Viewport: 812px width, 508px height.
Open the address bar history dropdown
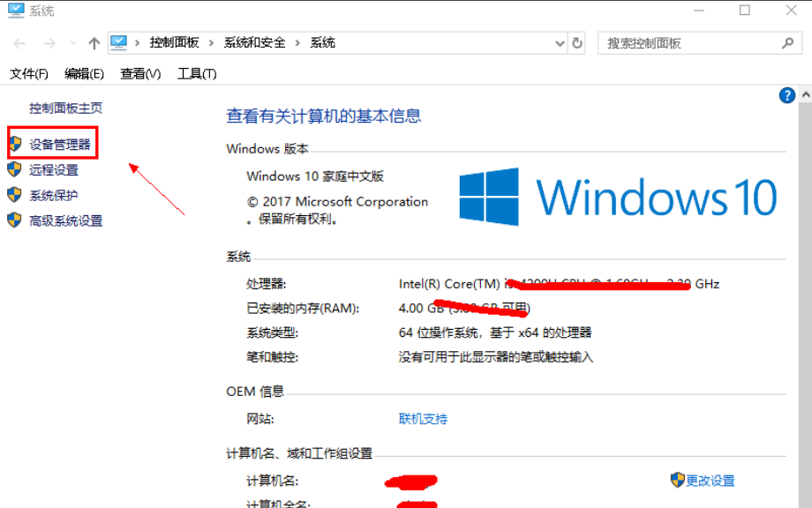click(x=559, y=41)
